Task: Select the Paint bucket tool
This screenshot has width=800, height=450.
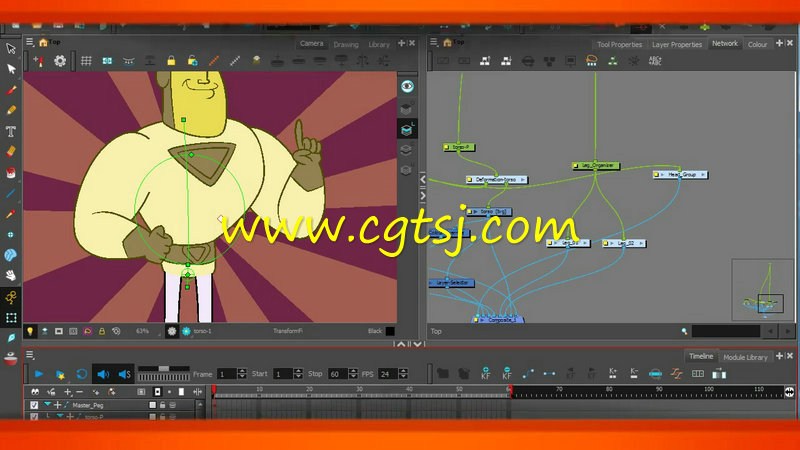Action: [11, 172]
